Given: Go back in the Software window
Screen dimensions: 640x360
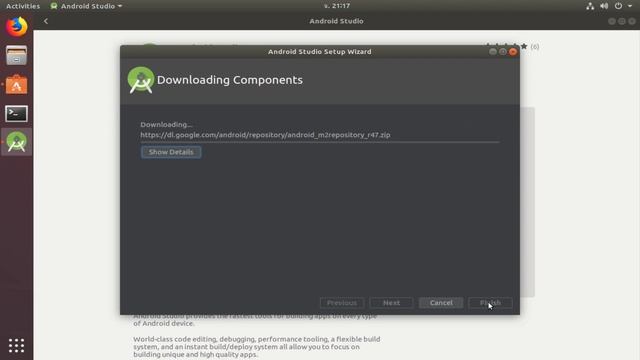Looking at the screenshot, I should pyautogui.click(x=46, y=21).
